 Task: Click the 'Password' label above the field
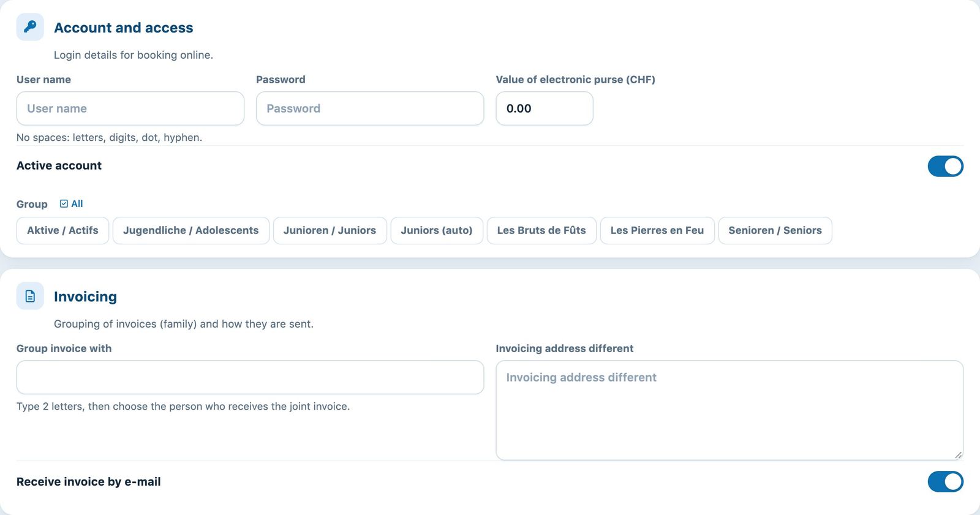[x=281, y=80]
